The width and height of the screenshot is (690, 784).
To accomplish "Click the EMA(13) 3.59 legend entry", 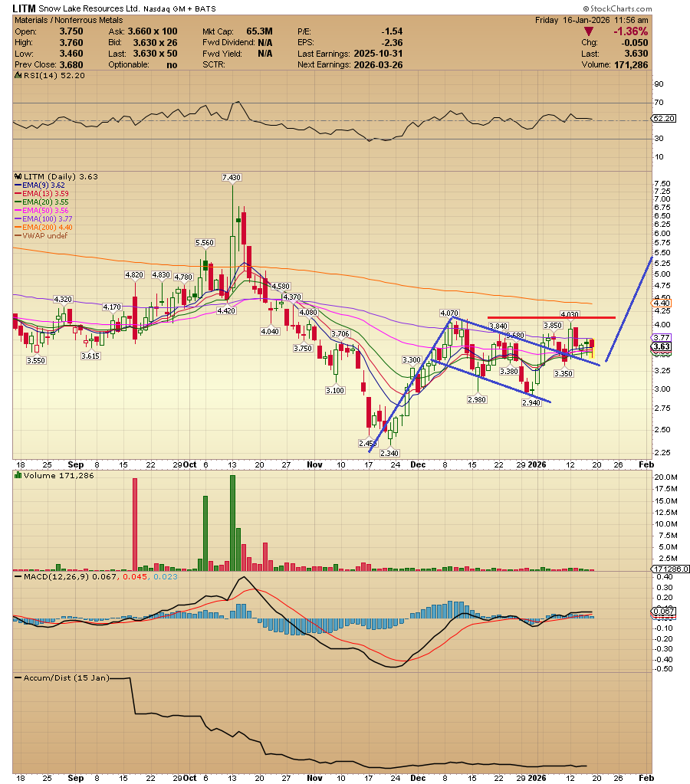I will click(x=42, y=193).
